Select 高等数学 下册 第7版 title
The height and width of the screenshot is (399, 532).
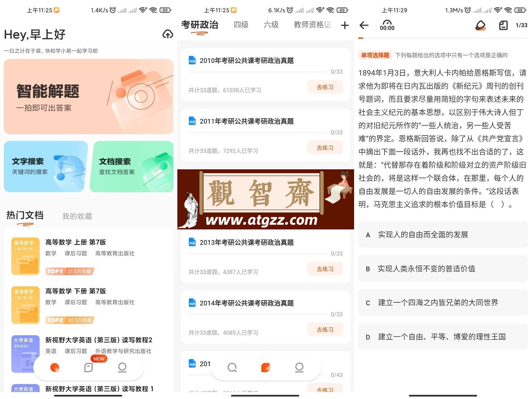76,291
